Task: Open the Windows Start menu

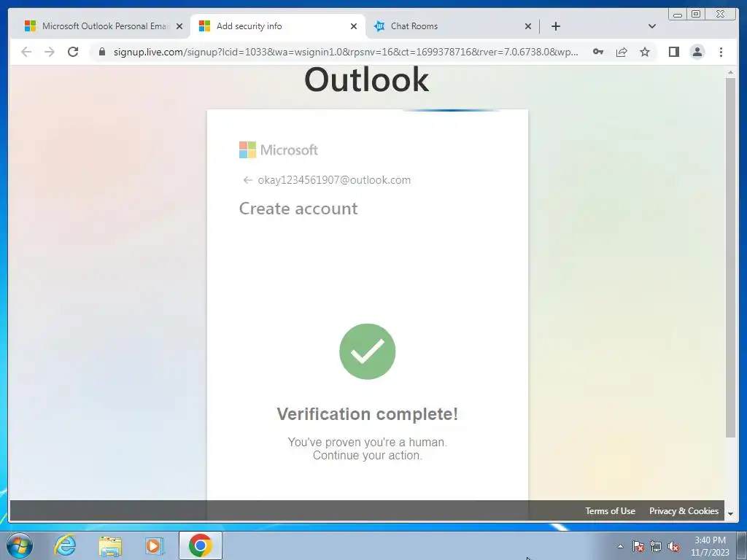Action: [x=20, y=545]
